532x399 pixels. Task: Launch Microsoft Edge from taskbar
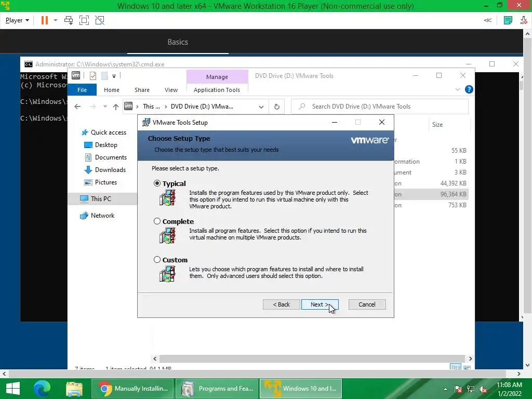pyautogui.click(x=42, y=389)
